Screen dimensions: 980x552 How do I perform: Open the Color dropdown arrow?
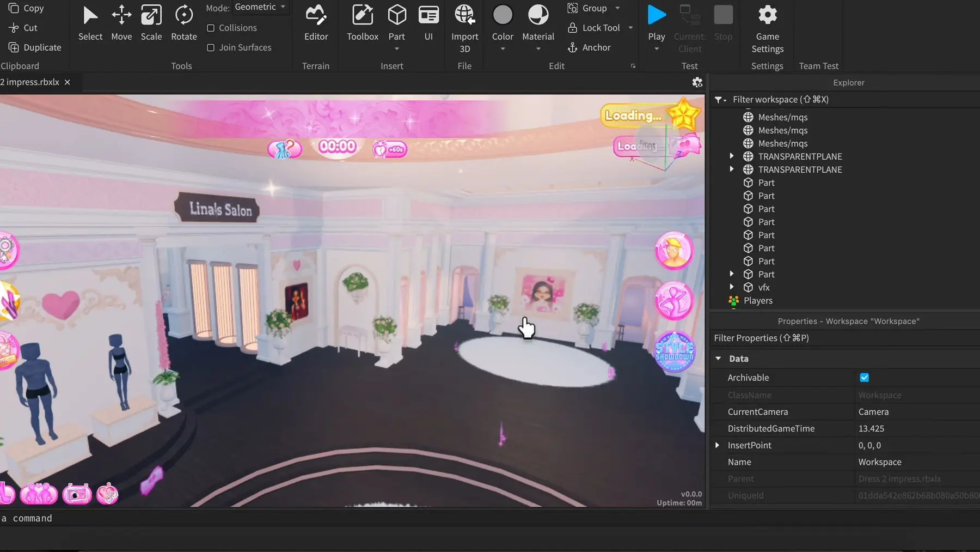503,49
